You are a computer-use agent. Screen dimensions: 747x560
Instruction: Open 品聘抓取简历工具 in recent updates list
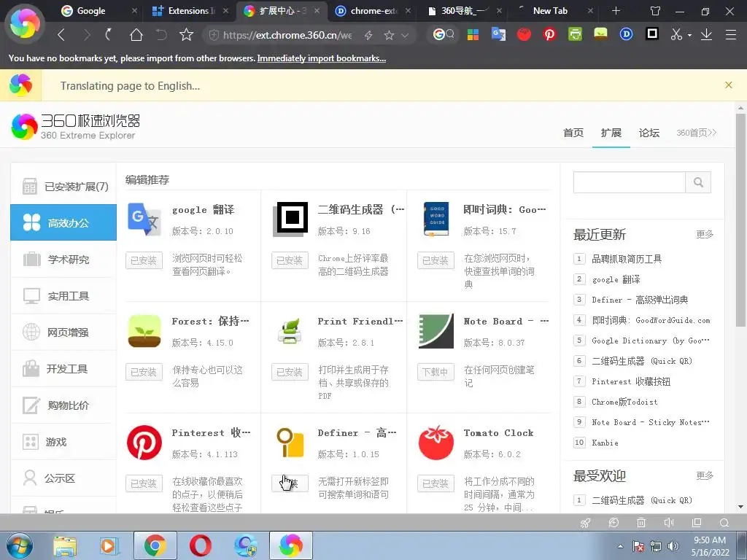pyautogui.click(x=627, y=259)
